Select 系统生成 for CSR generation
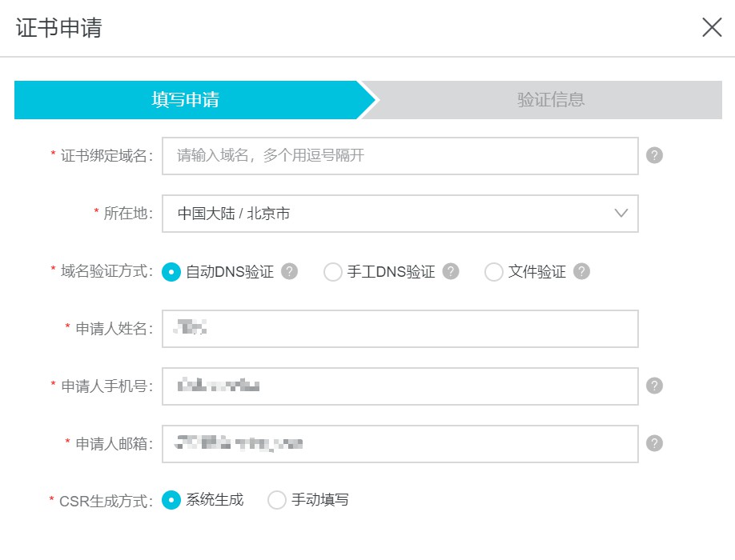This screenshot has width=735, height=560. pyautogui.click(x=171, y=500)
